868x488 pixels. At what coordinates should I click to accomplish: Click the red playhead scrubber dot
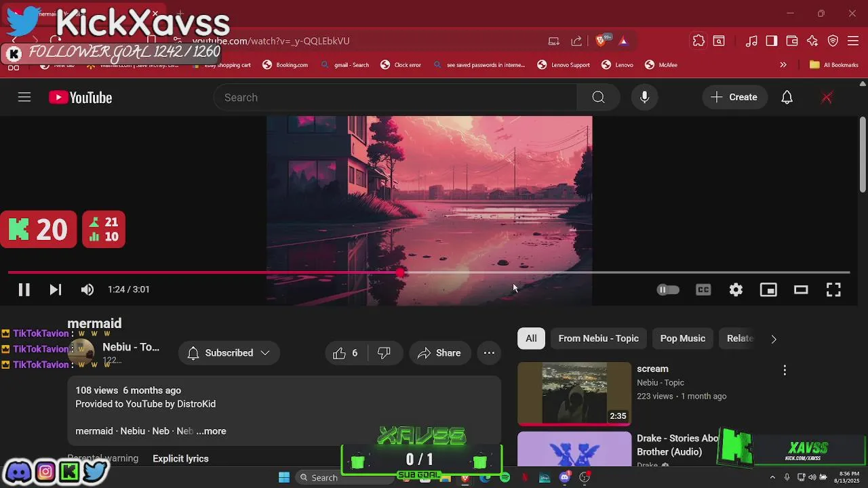[x=400, y=272]
